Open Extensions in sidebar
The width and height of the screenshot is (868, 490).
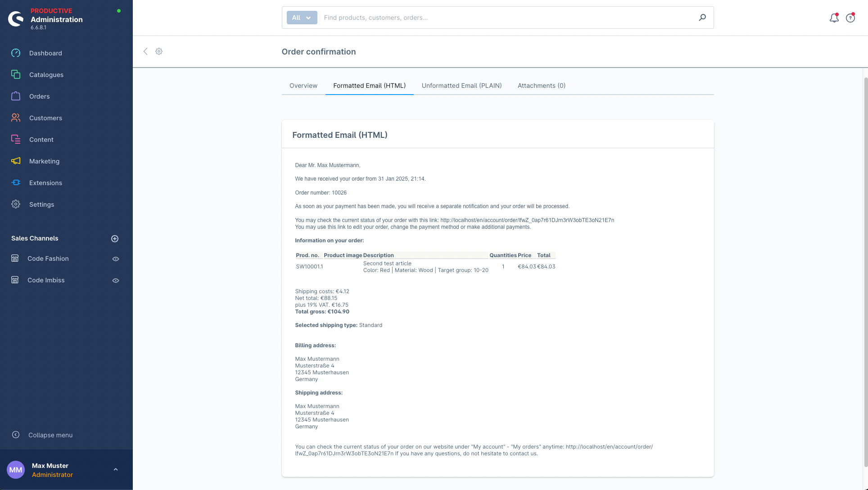click(45, 182)
